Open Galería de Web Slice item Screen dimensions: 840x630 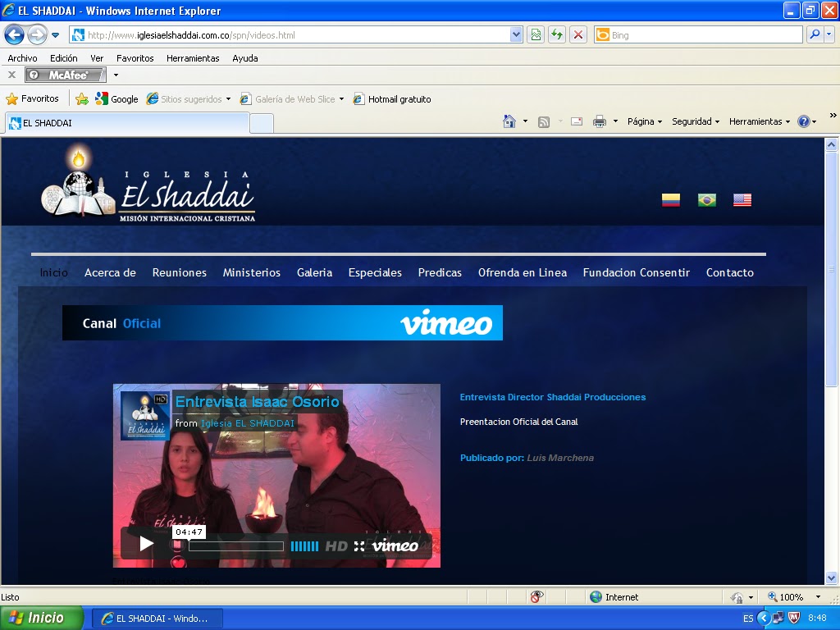pyautogui.click(x=292, y=99)
